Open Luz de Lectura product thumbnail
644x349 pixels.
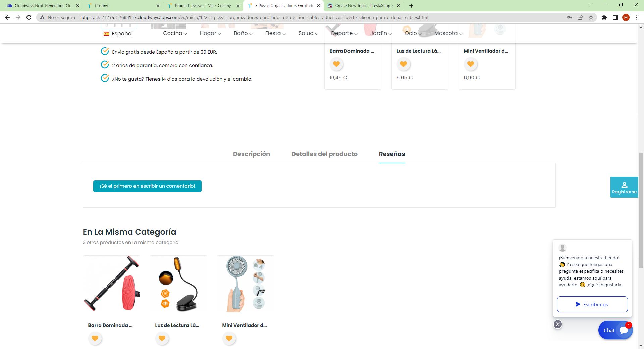click(178, 284)
